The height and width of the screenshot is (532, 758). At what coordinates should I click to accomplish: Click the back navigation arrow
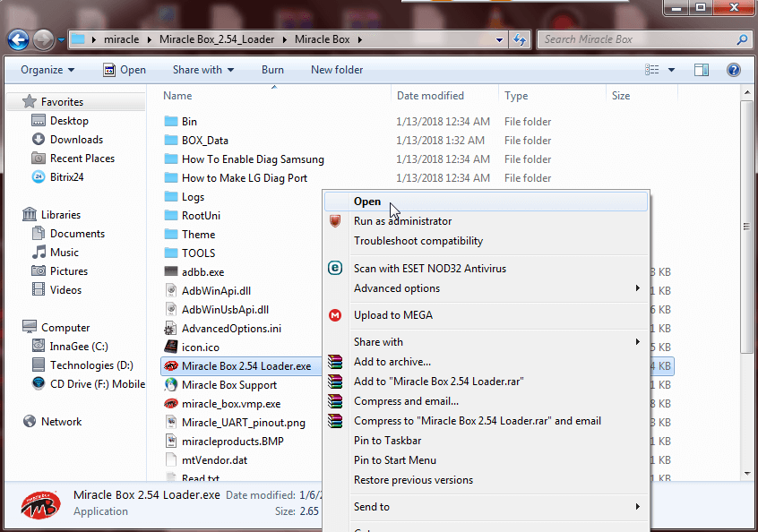19,39
